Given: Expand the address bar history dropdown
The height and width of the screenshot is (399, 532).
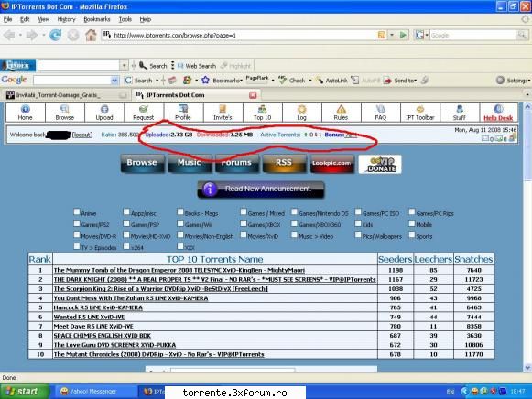Looking at the screenshot, I should coord(392,35).
